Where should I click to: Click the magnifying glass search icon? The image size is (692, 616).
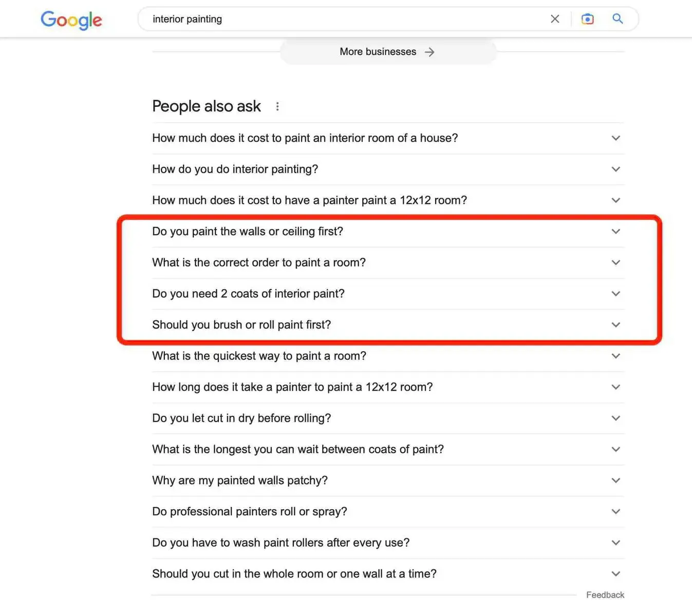(x=617, y=18)
